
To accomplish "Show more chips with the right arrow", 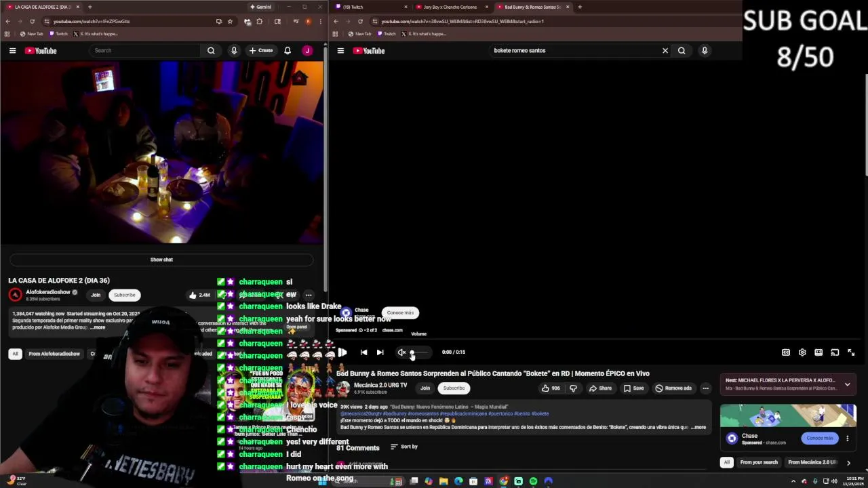I will click(848, 462).
